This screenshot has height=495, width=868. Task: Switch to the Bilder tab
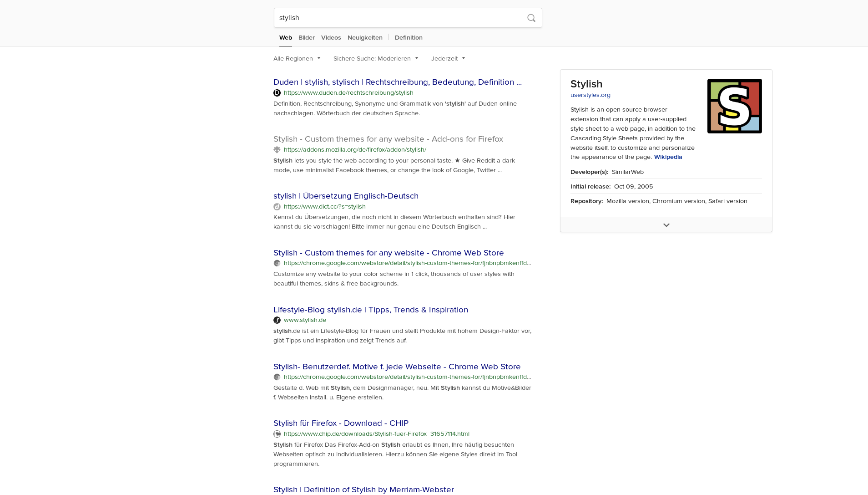307,38
